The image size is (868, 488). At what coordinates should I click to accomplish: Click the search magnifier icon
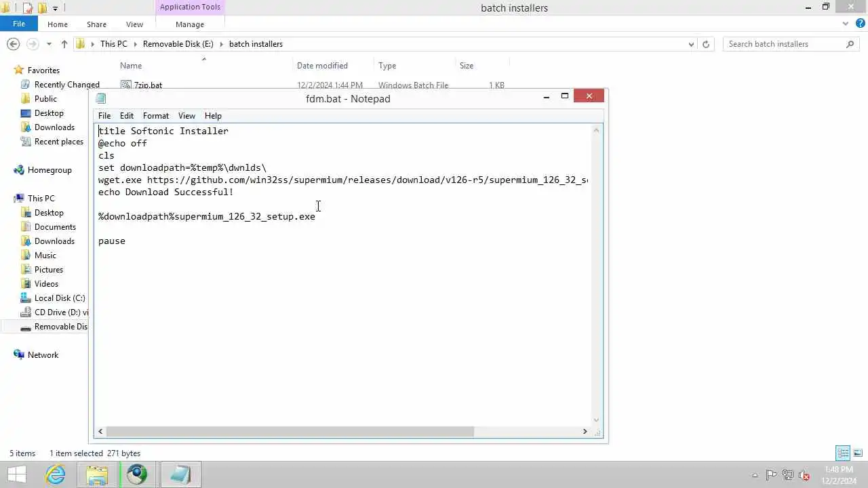850,44
